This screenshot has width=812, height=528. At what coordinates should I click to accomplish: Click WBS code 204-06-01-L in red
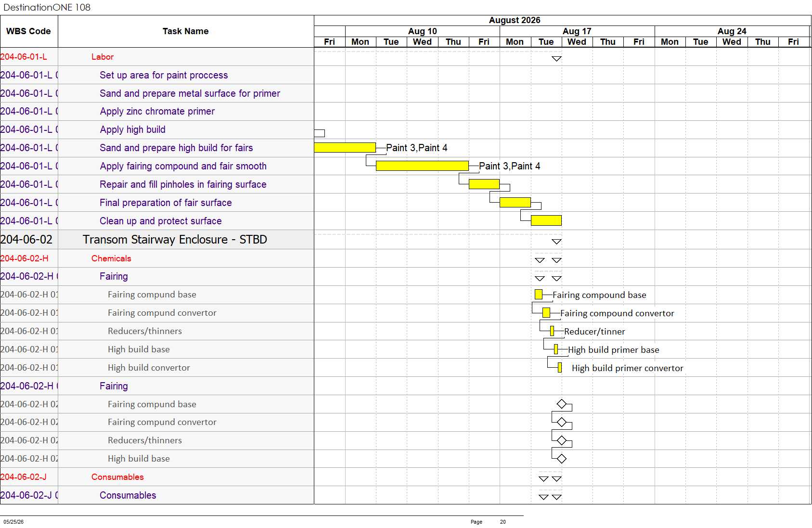click(x=24, y=57)
